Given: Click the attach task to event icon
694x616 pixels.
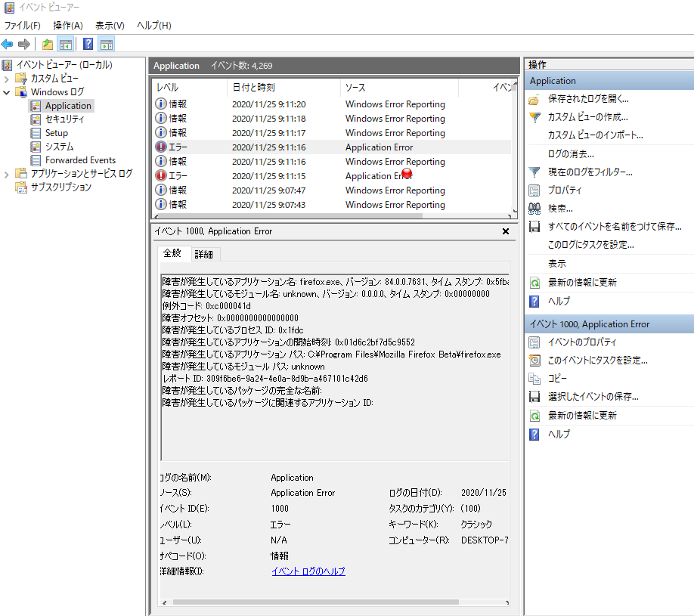Looking at the screenshot, I should [534, 361].
